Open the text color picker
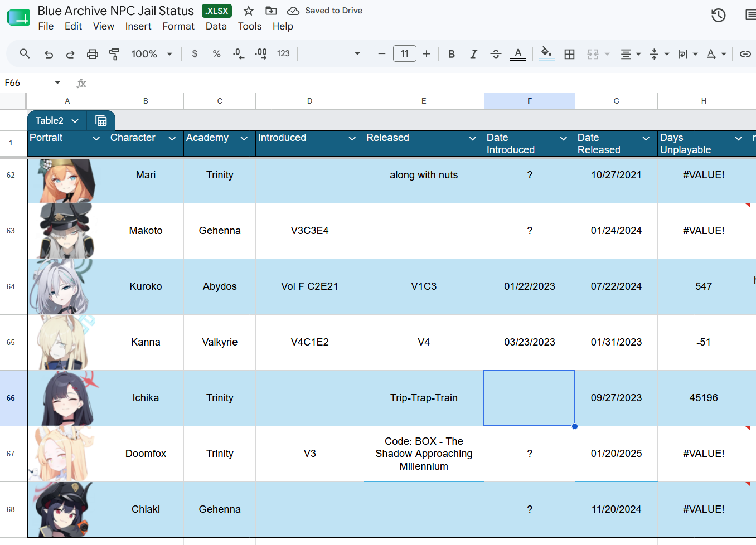This screenshot has width=756, height=545. pos(518,54)
